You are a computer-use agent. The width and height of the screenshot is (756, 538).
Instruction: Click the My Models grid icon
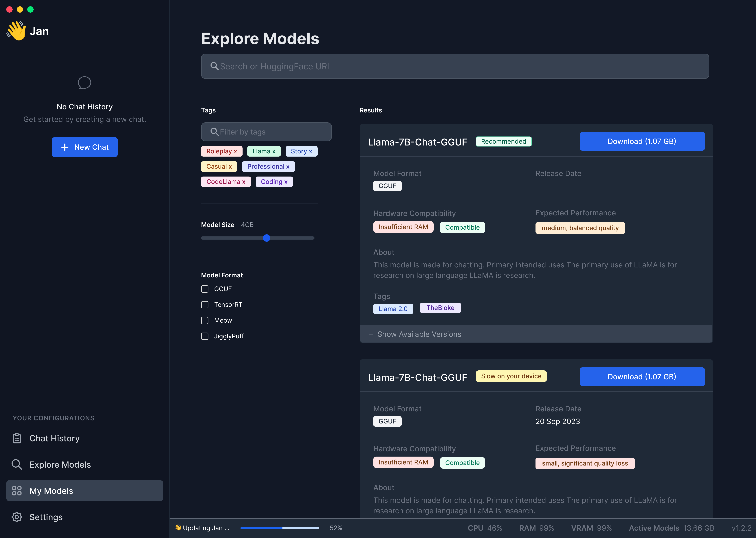pos(17,491)
